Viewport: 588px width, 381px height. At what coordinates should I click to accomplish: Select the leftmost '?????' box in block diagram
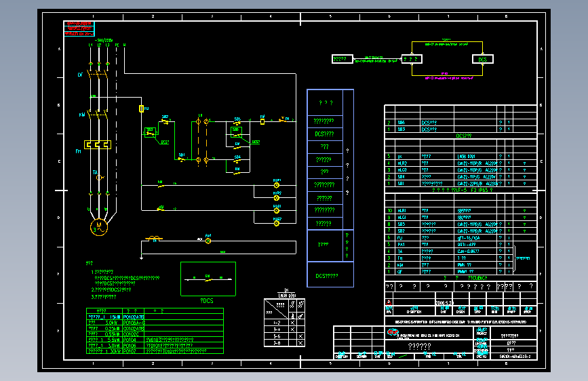click(342, 59)
